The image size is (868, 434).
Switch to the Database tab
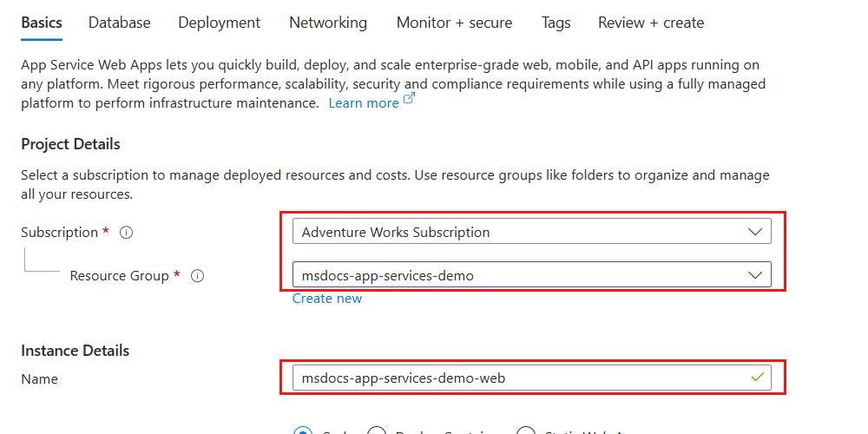[x=120, y=23]
